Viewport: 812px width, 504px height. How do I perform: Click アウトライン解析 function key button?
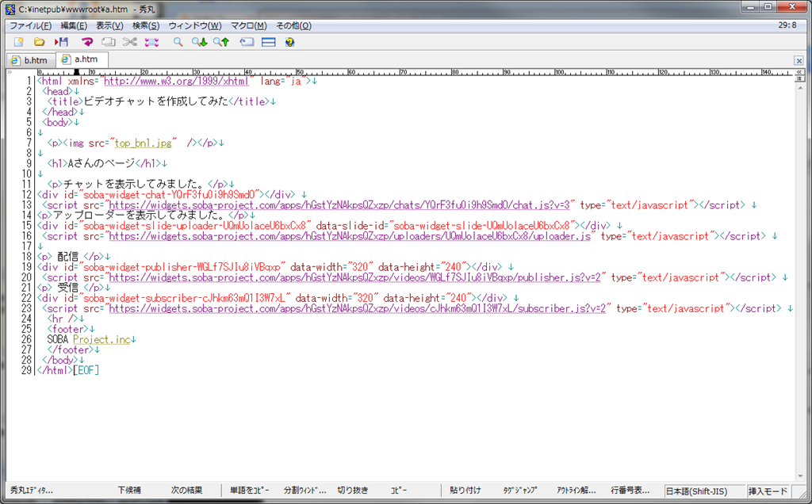pyautogui.click(x=576, y=490)
